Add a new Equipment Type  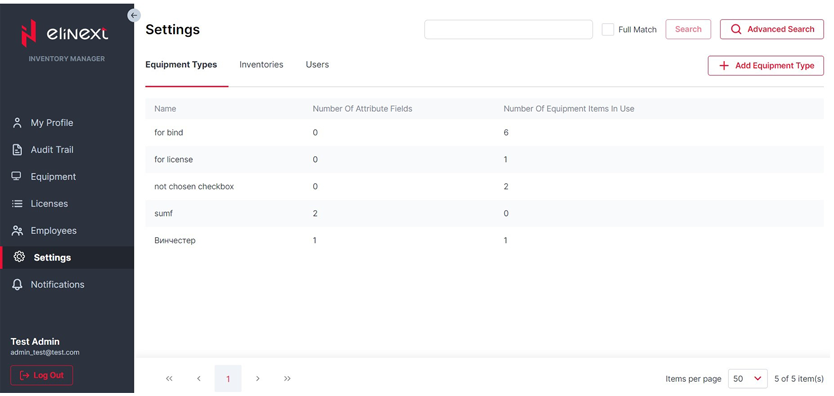(x=765, y=66)
